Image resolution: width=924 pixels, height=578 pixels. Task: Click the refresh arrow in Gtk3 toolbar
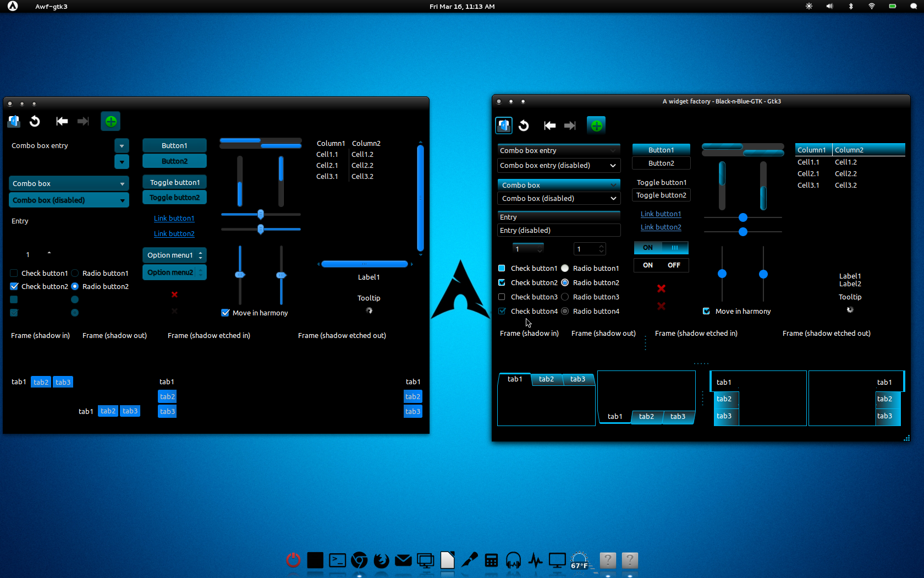pyautogui.click(x=524, y=126)
